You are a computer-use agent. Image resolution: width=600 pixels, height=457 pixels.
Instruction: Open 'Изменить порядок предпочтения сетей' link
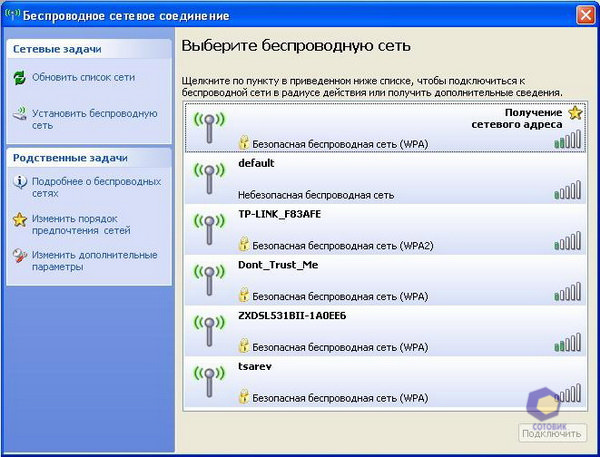(x=81, y=224)
